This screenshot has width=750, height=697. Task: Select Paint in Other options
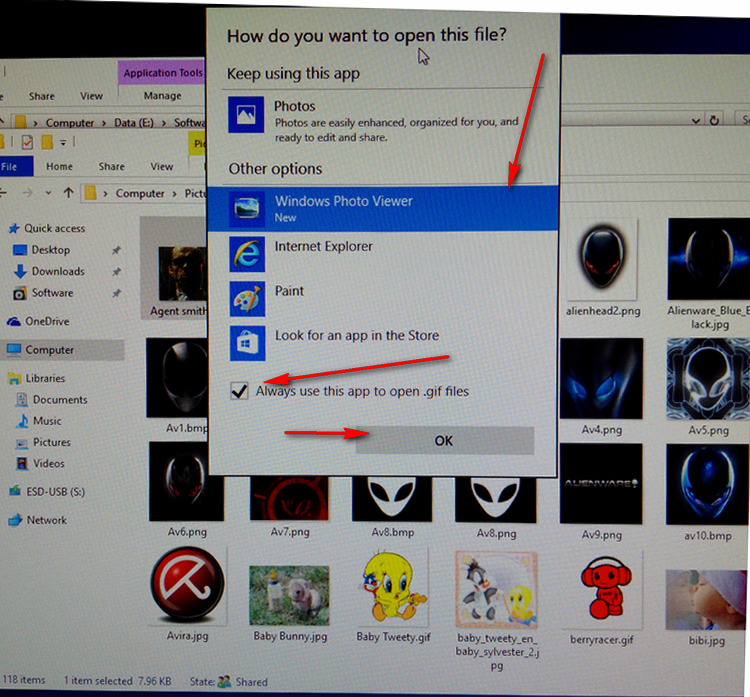pos(383,299)
